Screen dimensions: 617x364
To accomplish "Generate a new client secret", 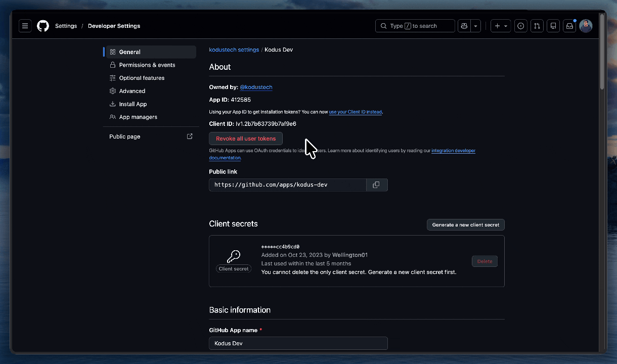I will pos(465,224).
